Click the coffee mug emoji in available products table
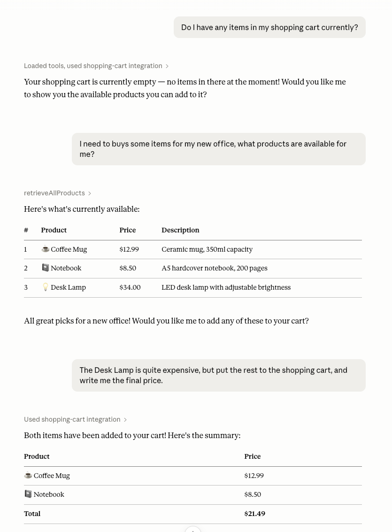392x532 pixels. [x=45, y=249]
